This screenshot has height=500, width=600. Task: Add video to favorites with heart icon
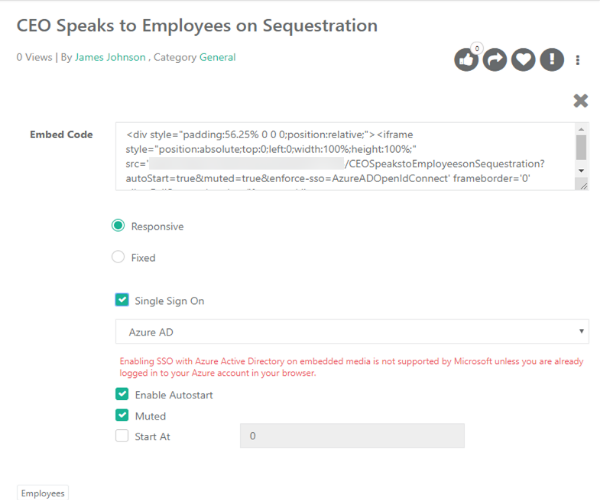pos(522,60)
